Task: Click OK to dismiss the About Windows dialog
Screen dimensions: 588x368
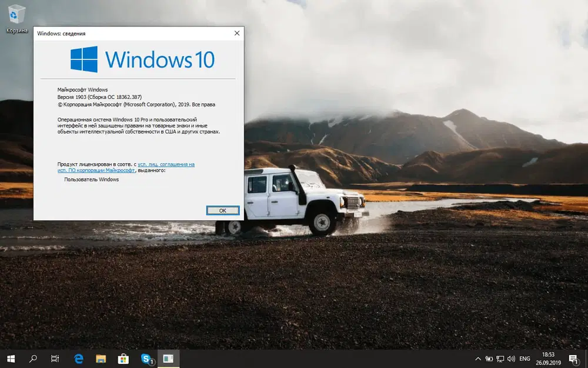Action: [x=223, y=210]
